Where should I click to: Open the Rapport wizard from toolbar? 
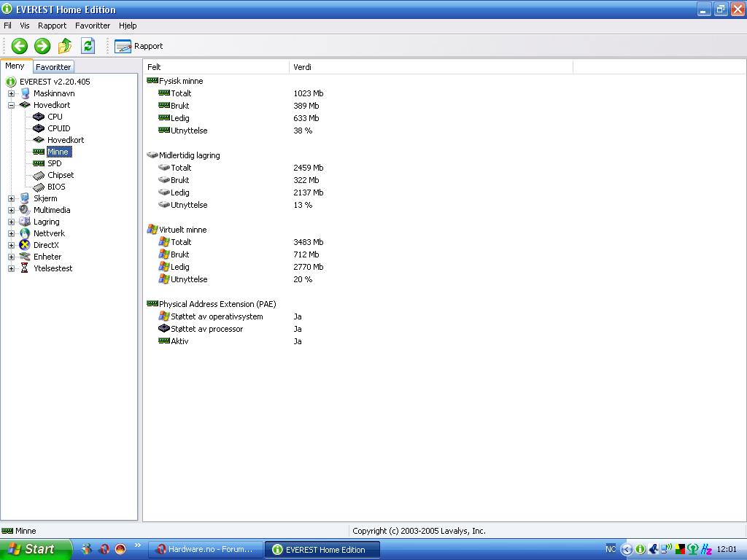pos(139,46)
